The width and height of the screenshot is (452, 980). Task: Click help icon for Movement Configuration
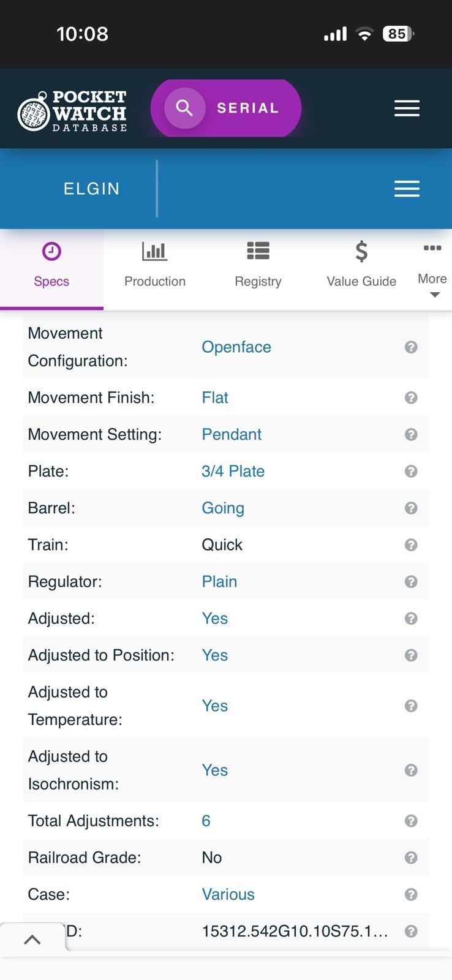click(411, 347)
